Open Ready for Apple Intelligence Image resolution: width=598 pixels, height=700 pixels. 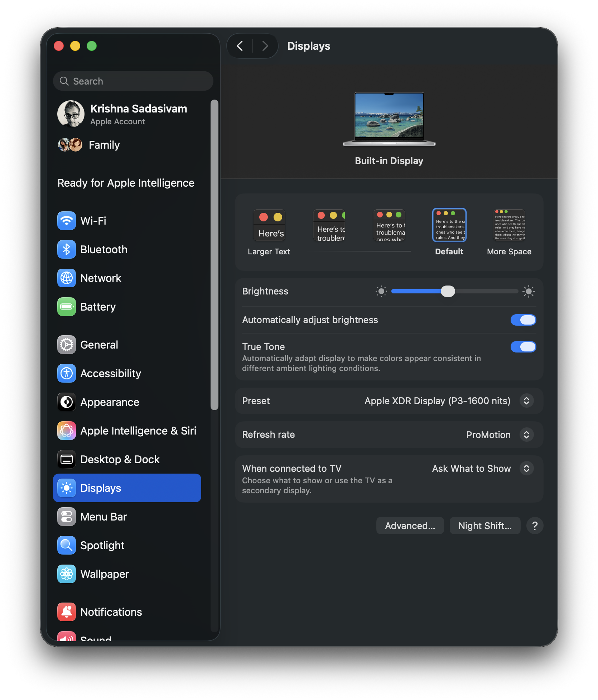click(126, 183)
